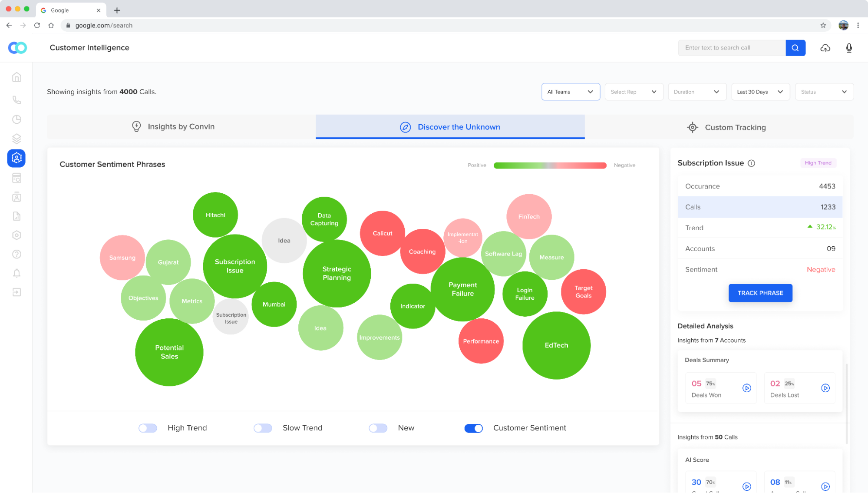Click the notifications bell sidebar icon
868x493 pixels.
click(x=17, y=273)
